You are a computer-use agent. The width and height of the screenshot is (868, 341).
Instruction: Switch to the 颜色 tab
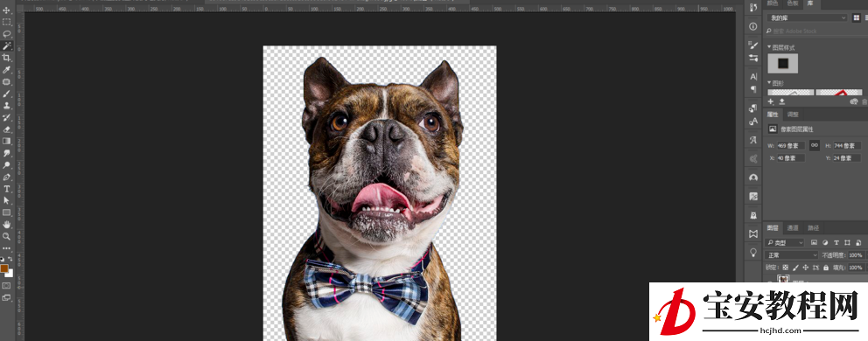773,3
